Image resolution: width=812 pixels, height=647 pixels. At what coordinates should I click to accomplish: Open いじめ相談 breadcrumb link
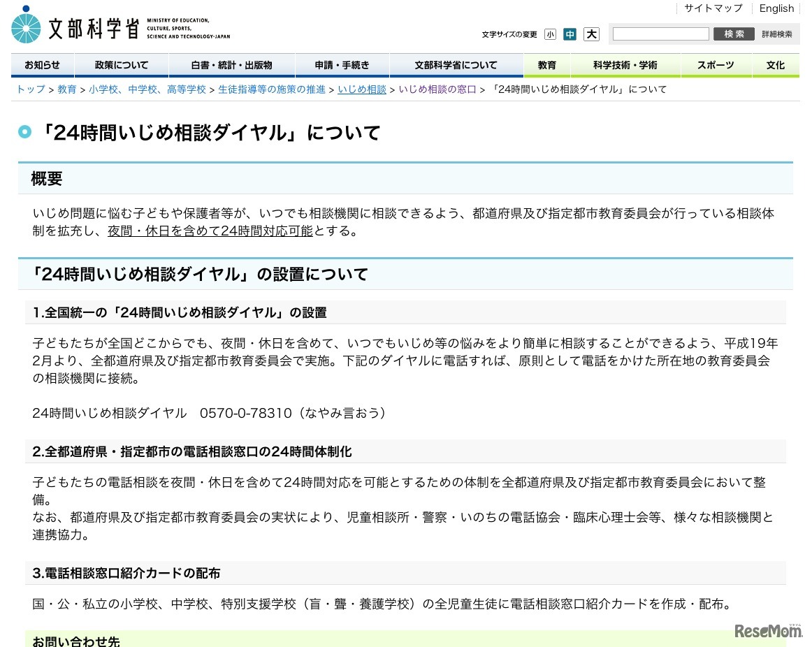pos(361,89)
